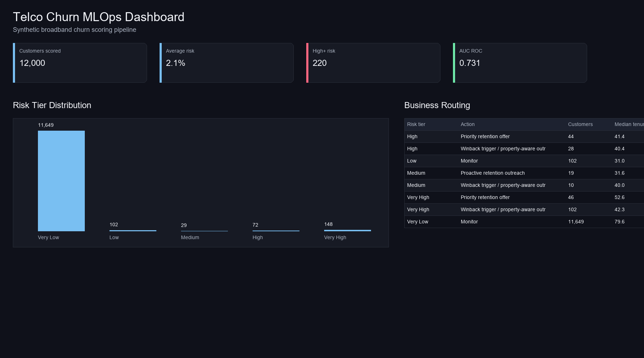Click the High axis label under chart
644x358 pixels.
[x=258, y=237]
